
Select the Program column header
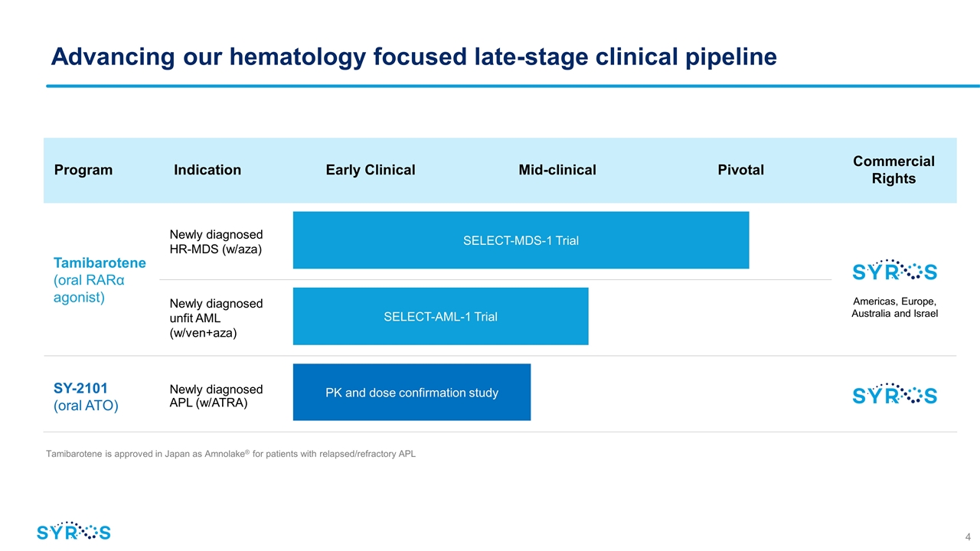pyautogui.click(x=83, y=170)
